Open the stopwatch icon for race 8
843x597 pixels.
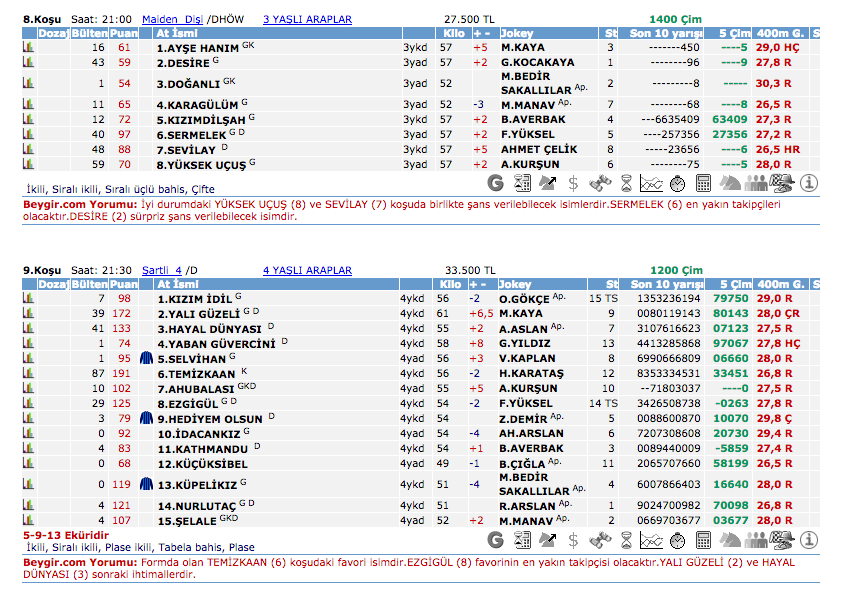(x=677, y=183)
